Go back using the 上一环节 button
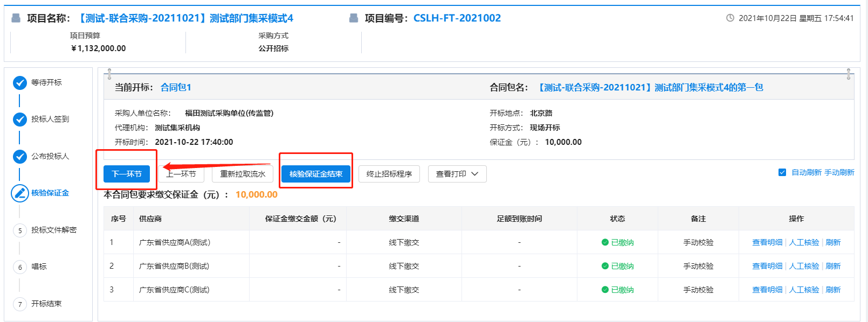868x322 pixels. (x=182, y=174)
